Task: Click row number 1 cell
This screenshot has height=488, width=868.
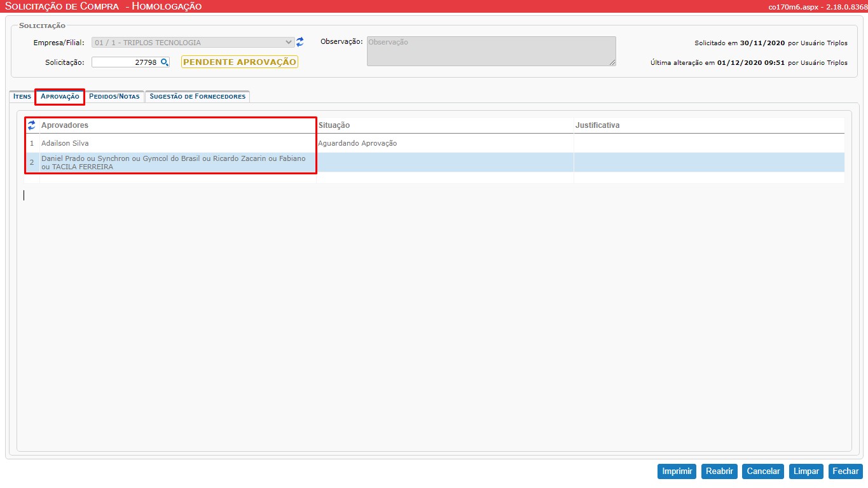Action: [x=32, y=143]
